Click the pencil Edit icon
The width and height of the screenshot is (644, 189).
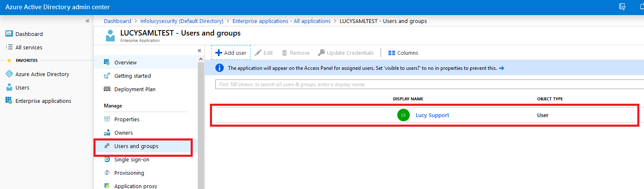(x=258, y=53)
